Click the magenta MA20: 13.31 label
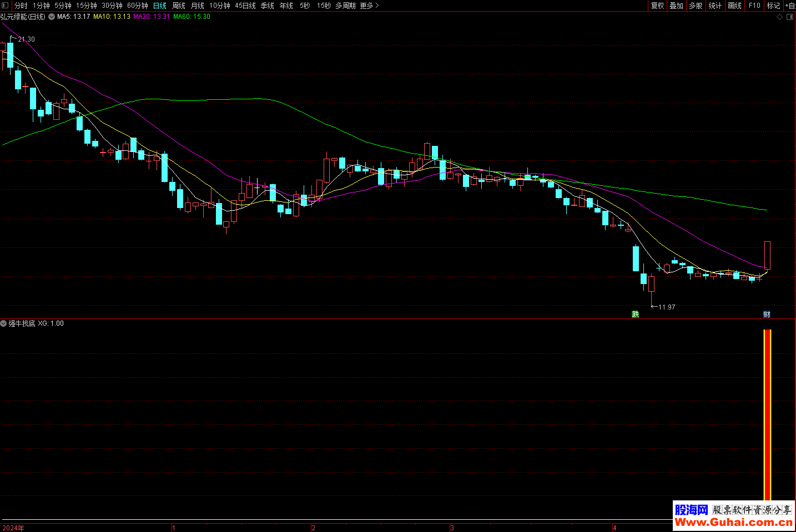 tap(152, 17)
